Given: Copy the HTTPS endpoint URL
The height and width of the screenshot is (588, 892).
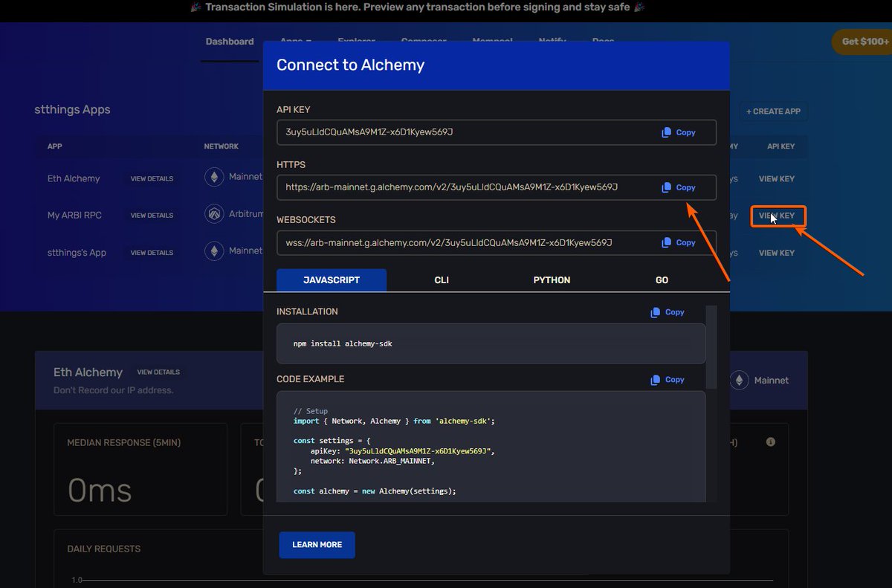Looking at the screenshot, I should click(x=679, y=187).
